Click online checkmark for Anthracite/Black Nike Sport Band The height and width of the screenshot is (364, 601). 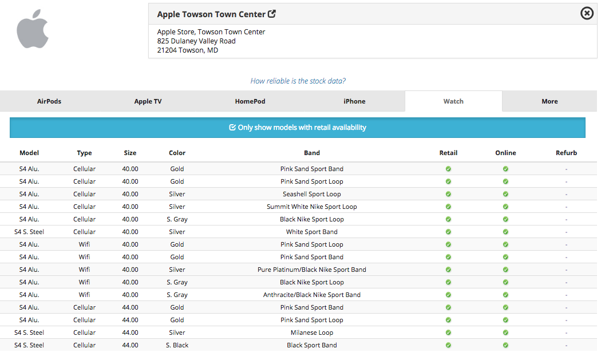coord(505,295)
